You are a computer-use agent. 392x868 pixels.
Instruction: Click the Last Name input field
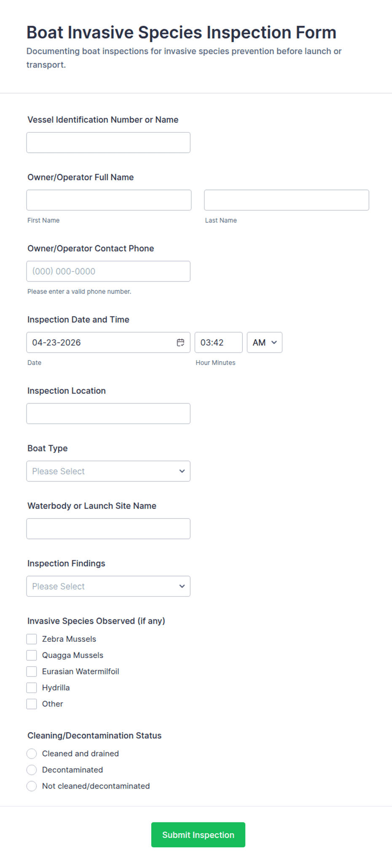[286, 200]
